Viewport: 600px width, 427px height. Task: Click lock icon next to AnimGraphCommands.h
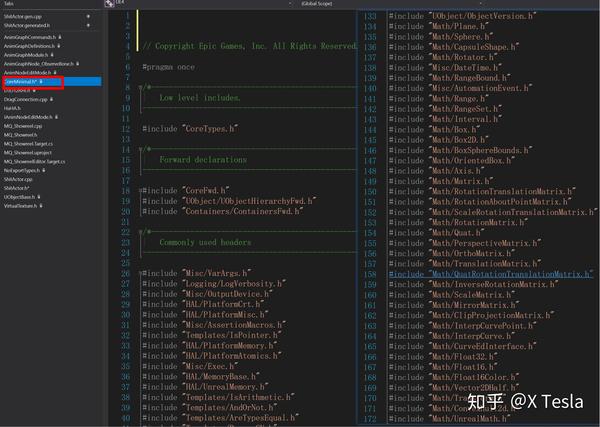click(60, 37)
